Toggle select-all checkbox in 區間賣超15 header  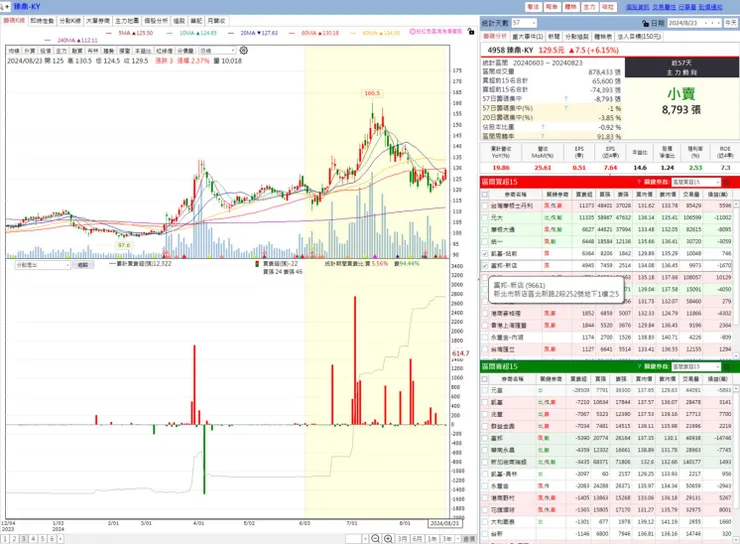coord(485,379)
